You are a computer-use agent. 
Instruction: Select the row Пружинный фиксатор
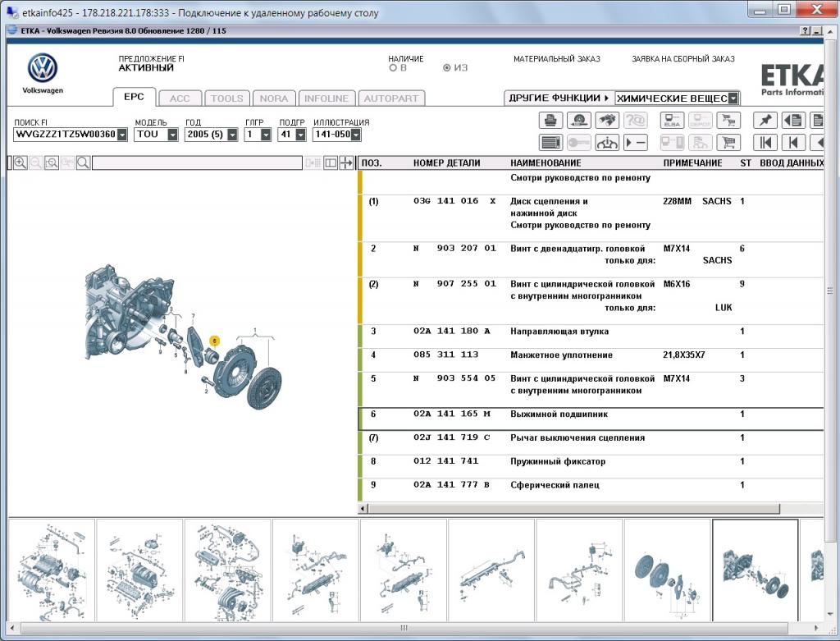tap(591, 466)
